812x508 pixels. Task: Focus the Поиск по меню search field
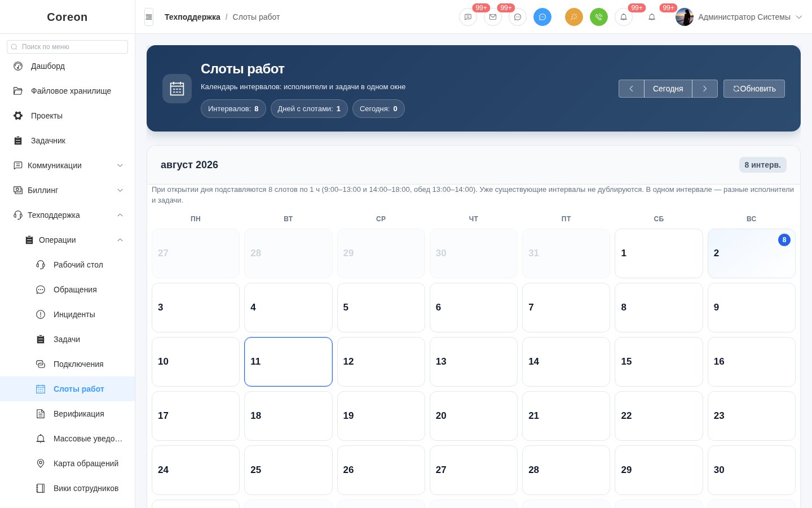point(68,47)
